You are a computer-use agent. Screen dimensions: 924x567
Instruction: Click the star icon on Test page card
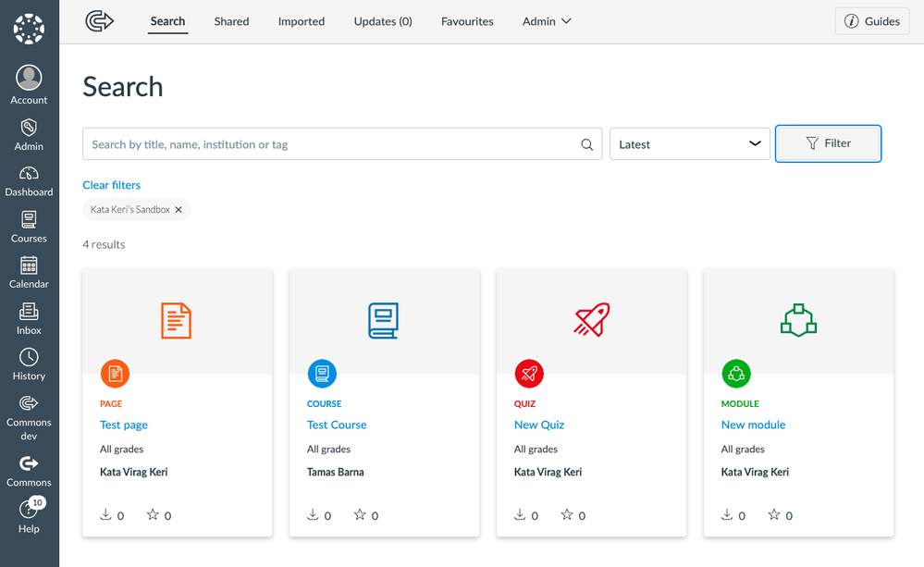[153, 514]
